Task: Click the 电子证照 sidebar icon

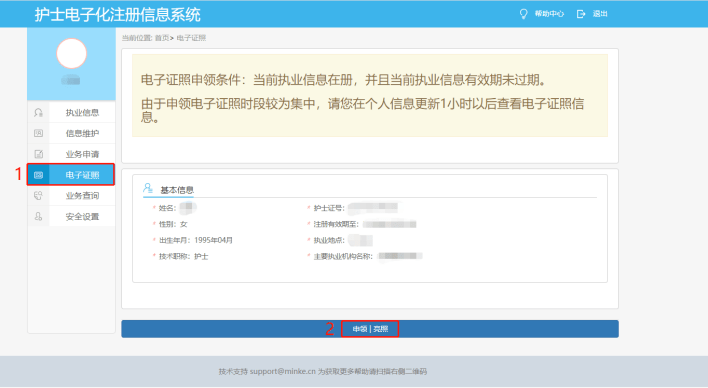Action: 38,175
